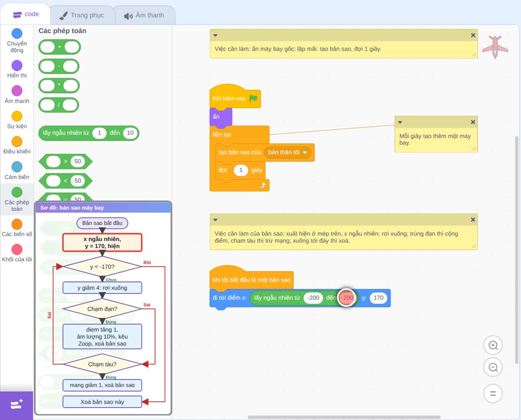Screen dimensions: 521x420
Task: Open the Các biến số category
Action: (17, 228)
